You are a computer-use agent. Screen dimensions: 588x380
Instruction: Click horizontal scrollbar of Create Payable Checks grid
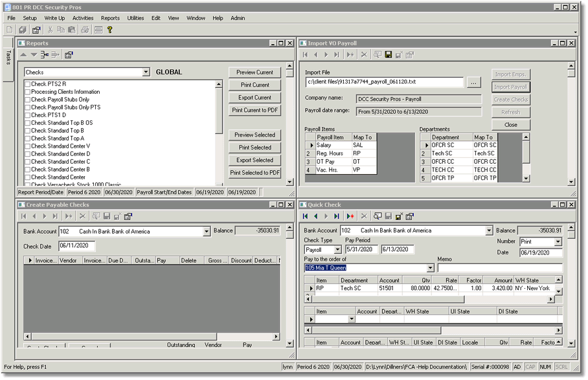point(151,337)
